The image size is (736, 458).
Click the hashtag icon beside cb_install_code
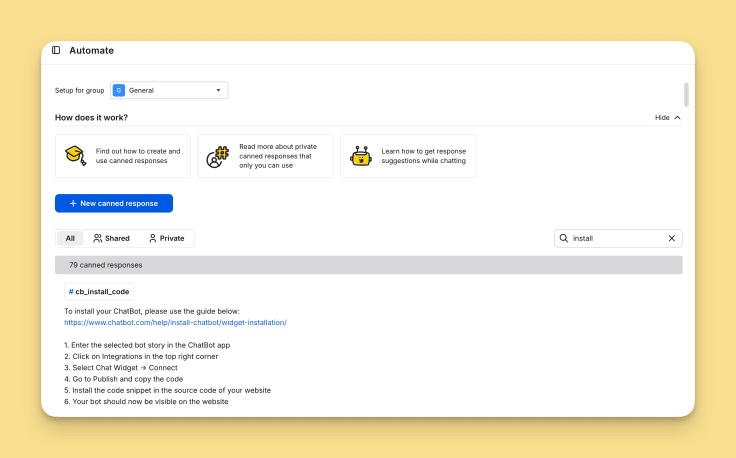click(x=71, y=292)
